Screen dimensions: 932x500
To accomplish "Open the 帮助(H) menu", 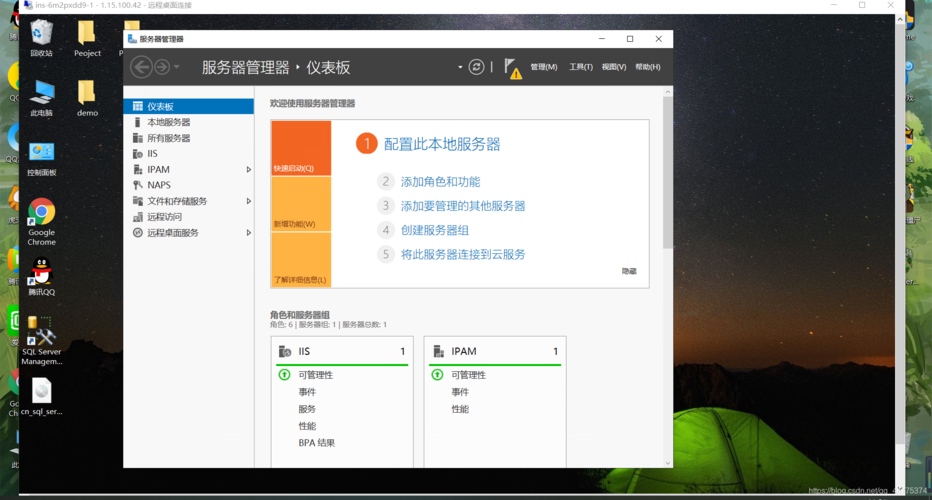I will point(648,67).
